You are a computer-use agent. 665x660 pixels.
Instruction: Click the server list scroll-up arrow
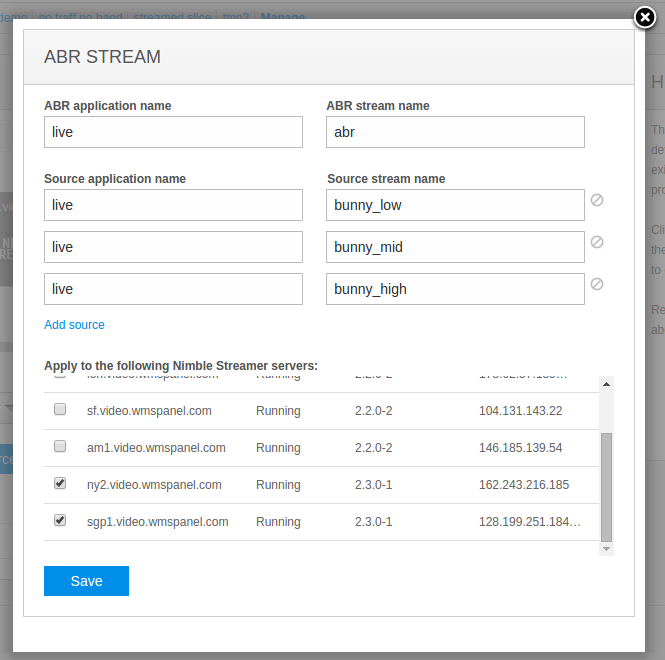[606, 385]
